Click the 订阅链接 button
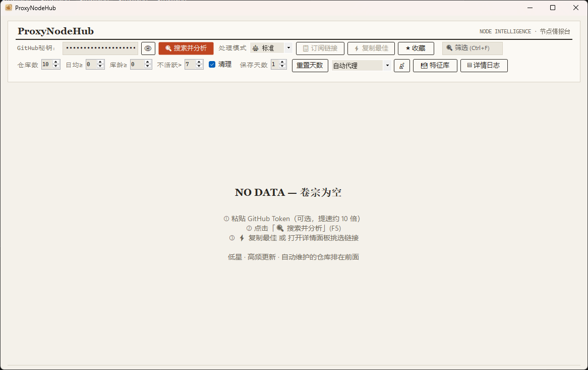The width and height of the screenshot is (588, 370). coord(320,48)
